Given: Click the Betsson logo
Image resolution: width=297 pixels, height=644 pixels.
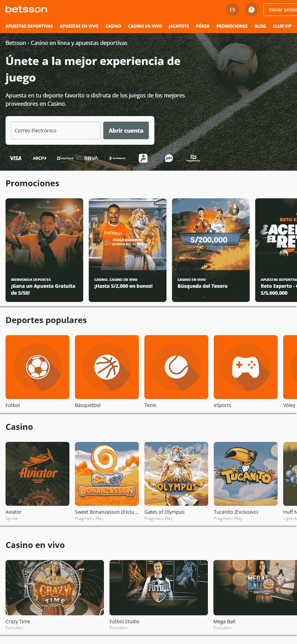Looking at the screenshot, I should [x=26, y=9].
